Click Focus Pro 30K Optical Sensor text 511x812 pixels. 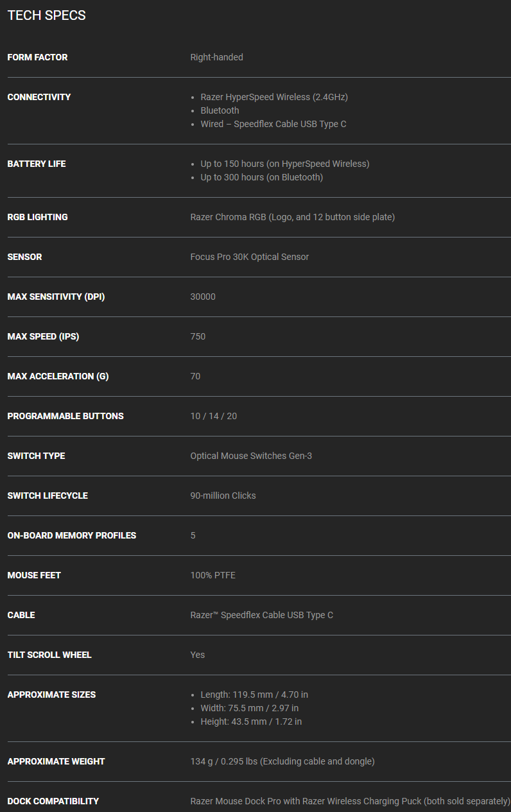(x=250, y=257)
